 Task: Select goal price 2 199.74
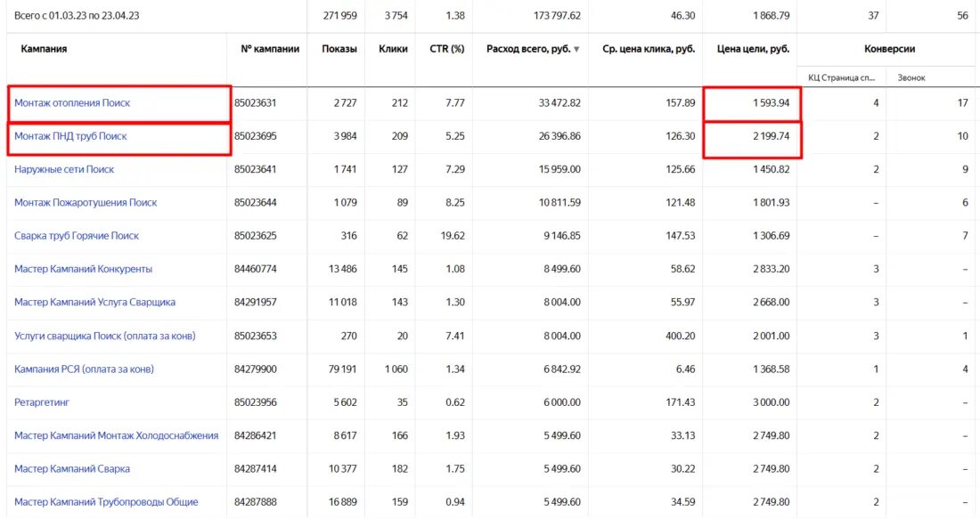[772, 136]
